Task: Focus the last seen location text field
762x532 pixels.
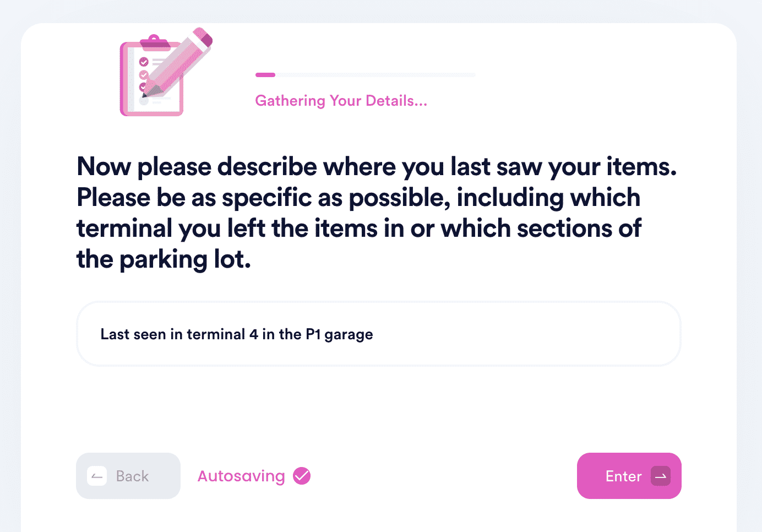Action: coord(379,334)
